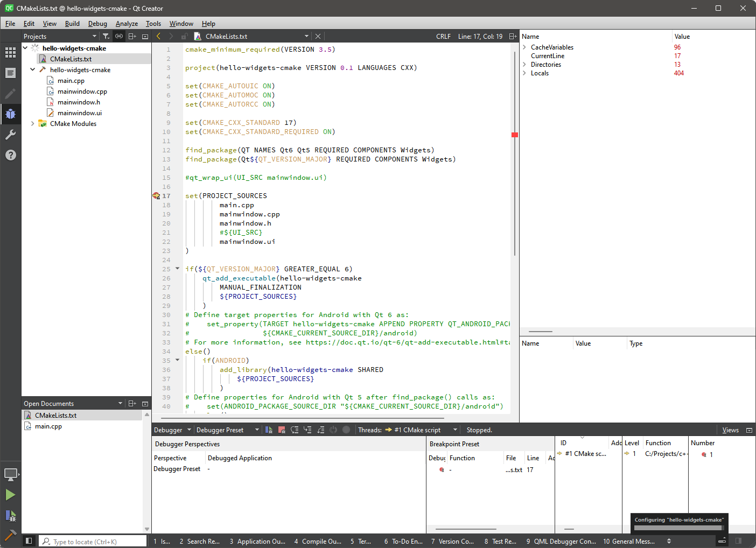The image size is (756, 548).
Task: Collapse the hello-widgets-cmake root project
Action: pos(25,48)
